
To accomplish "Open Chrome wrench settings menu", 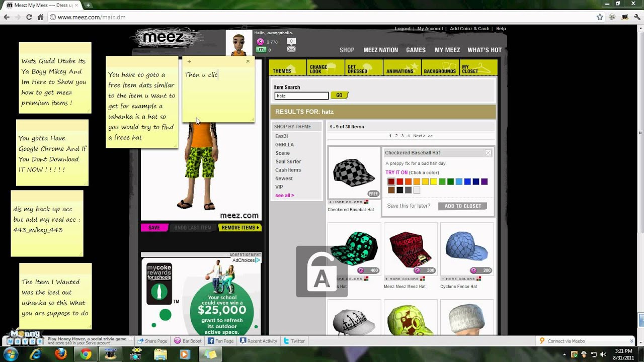I will [x=637, y=17].
